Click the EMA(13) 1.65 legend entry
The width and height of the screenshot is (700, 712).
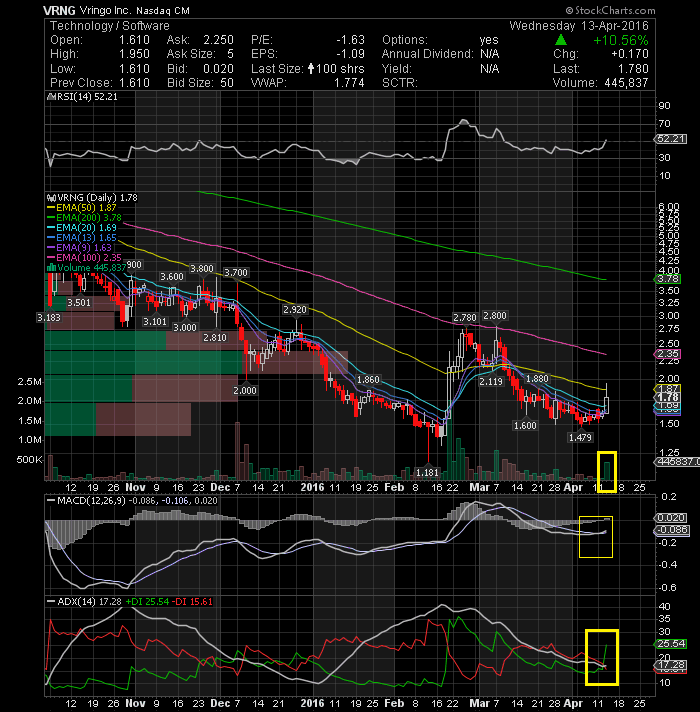[86, 237]
